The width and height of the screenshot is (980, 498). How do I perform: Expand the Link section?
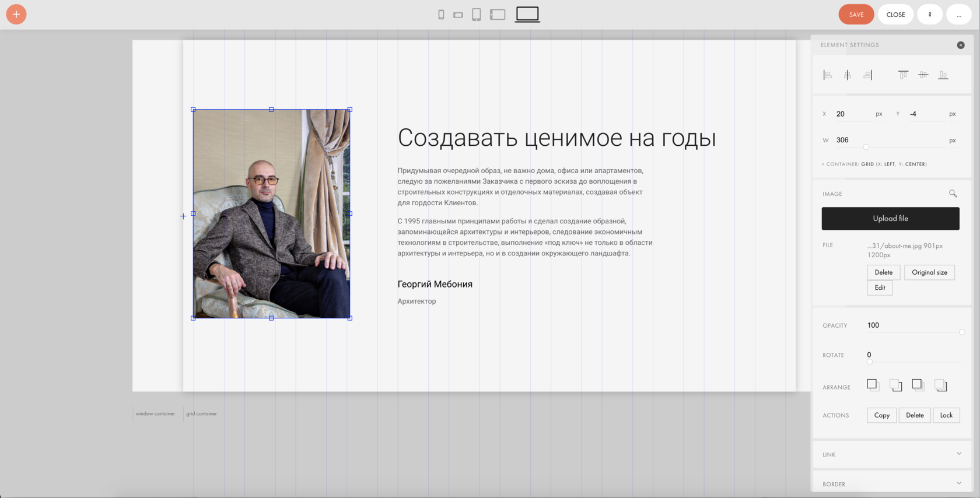pos(891,454)
